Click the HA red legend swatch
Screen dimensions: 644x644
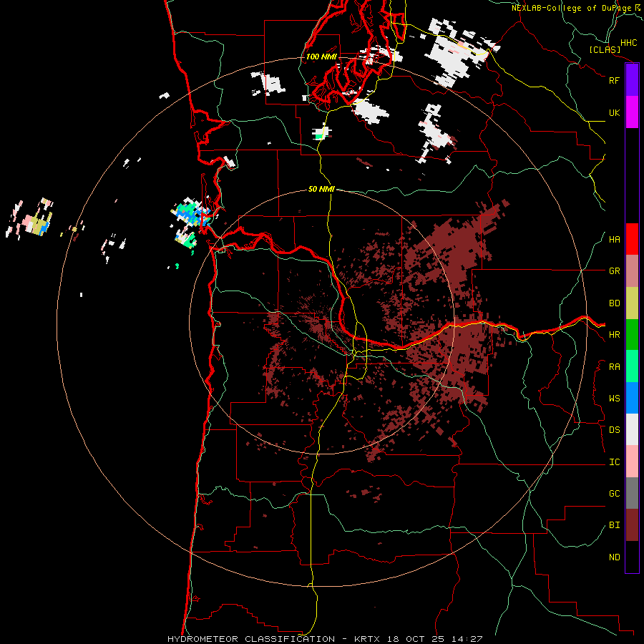coord(632,239)
